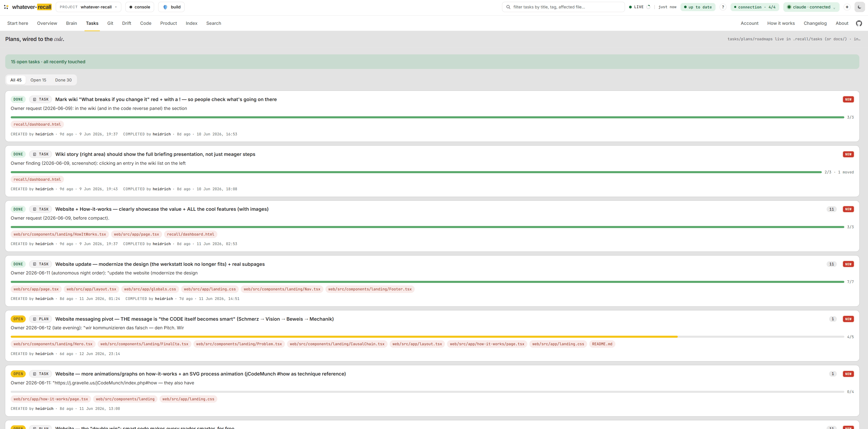Switch to the Overview tab
Image resolution: width=868 pixels, height=429 pixels.
47,23
